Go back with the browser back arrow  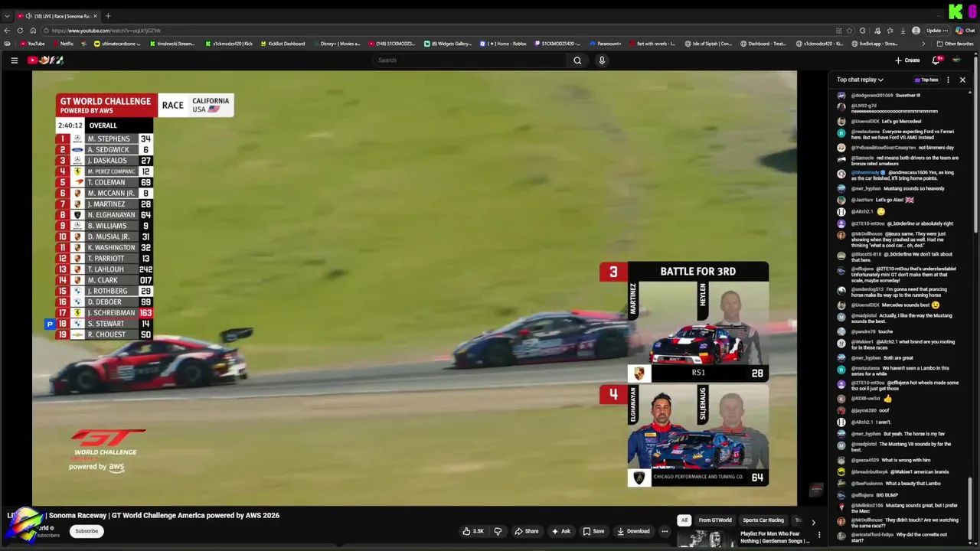(x=7, y=31)
